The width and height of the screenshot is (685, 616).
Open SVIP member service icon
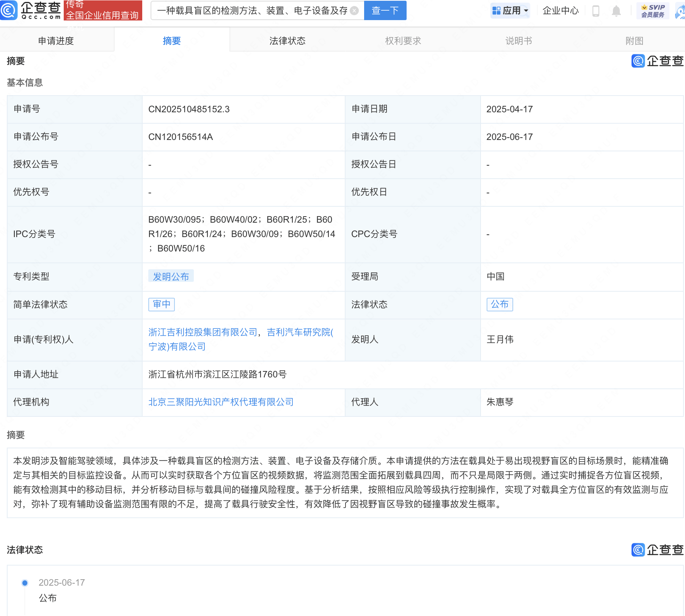653,11
